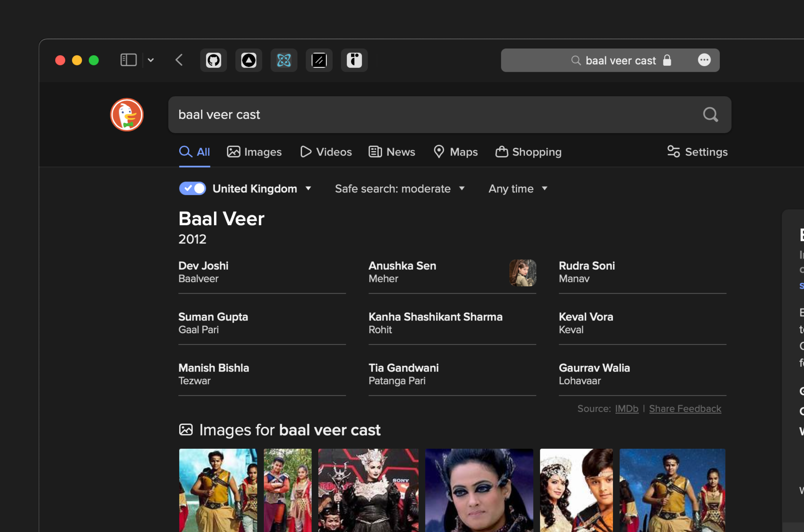The height and width of the screenshot is (532, 804).
Task: Open the slash logo pinned tab
Action: (319, 60)
